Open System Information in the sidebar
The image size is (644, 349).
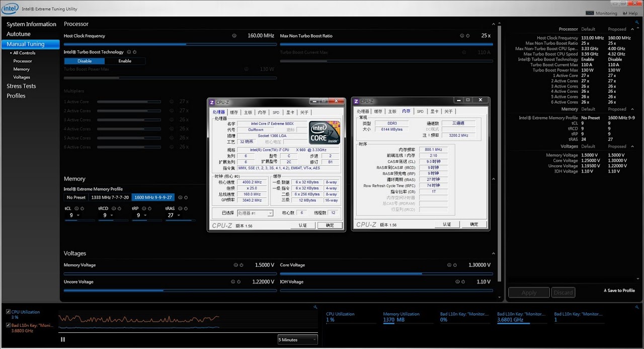(31, 24)
